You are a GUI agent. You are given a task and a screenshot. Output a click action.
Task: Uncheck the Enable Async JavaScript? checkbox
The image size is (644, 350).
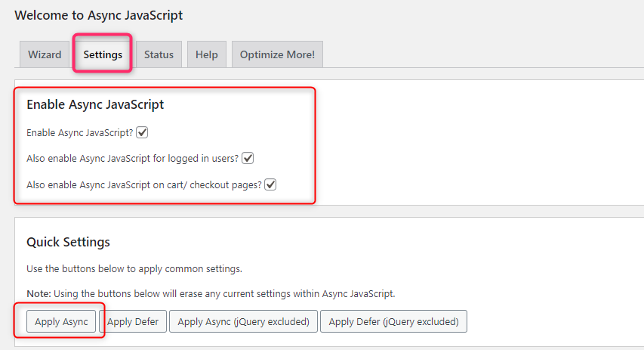142,132
